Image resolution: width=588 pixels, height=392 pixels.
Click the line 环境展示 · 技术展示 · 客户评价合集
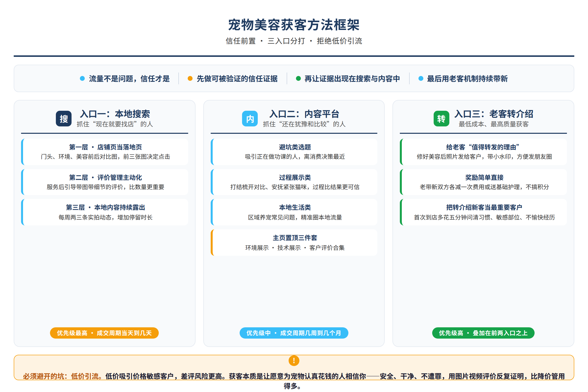295,248
